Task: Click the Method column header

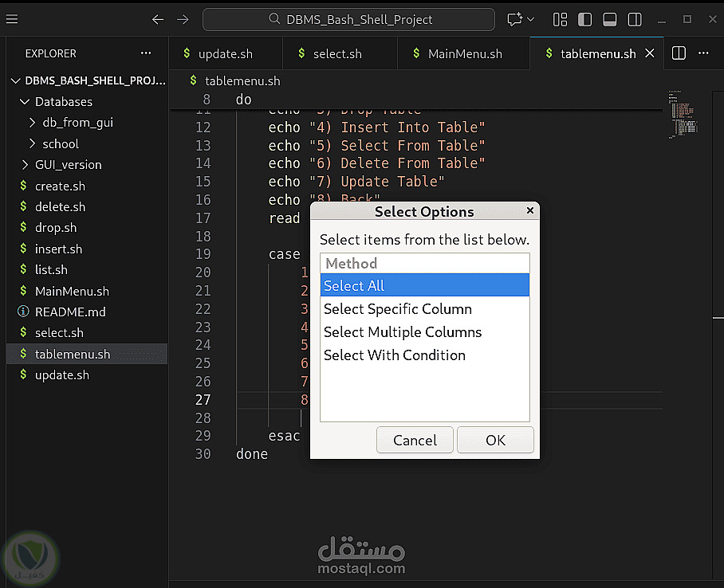Action: [x=425, y=263]
